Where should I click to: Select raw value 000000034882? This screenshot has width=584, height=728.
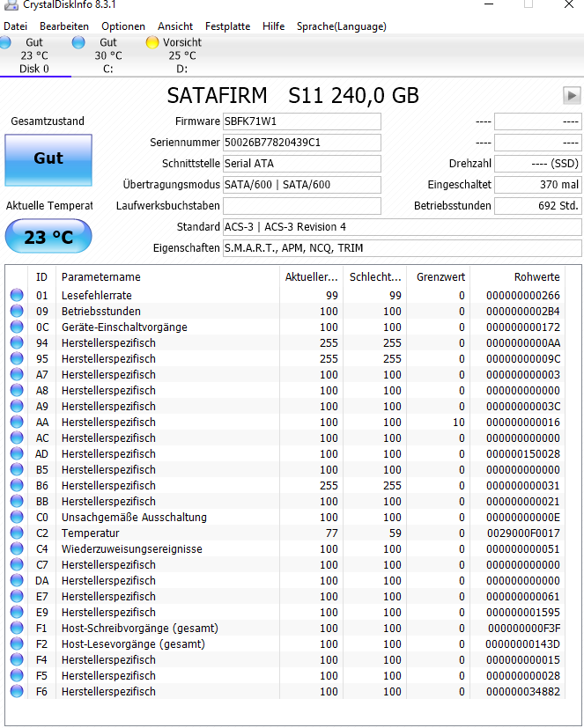point(523,691)
